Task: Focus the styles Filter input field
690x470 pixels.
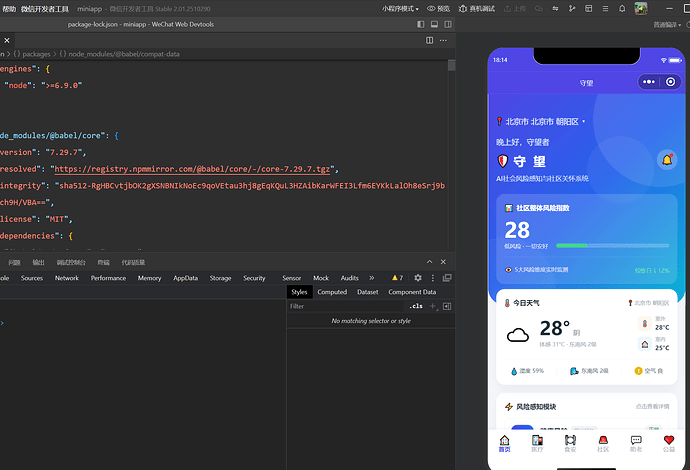Action: [345, 306]
